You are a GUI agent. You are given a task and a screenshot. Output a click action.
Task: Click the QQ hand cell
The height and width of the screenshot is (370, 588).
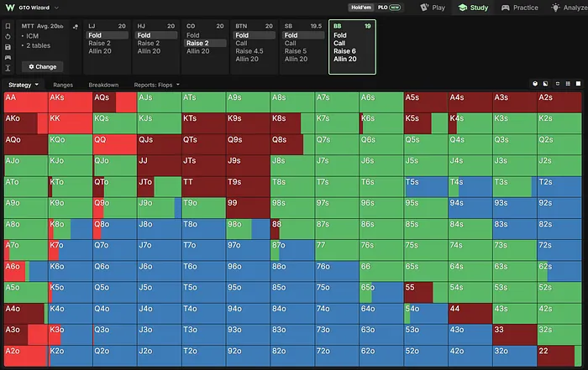coord(115,144)
